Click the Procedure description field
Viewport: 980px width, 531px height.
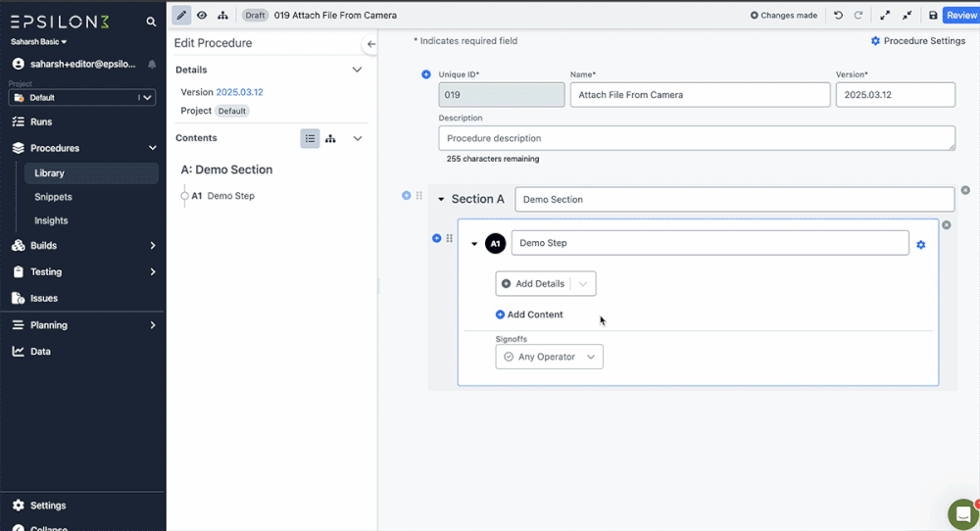tap(697, 138)
